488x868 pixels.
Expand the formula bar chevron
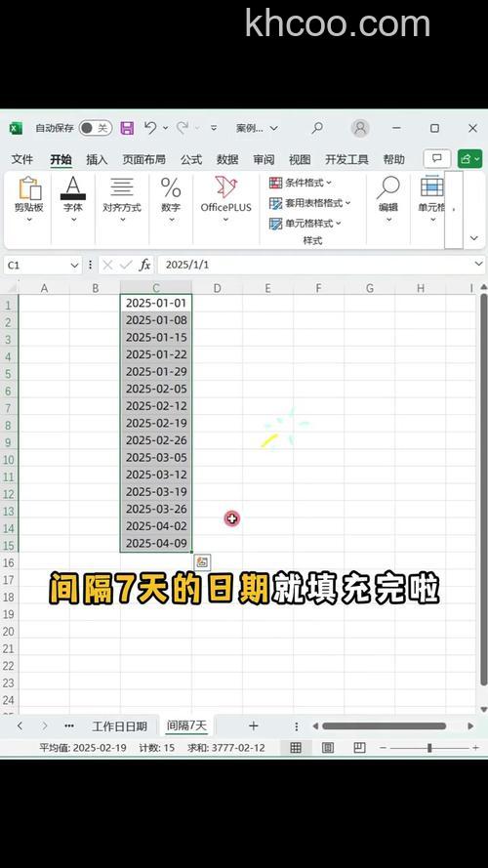[x=479, y=265]
